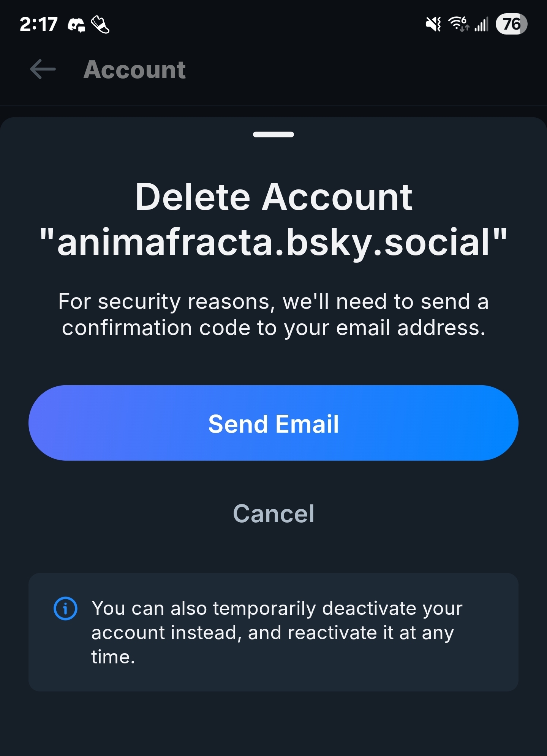Tap the Wi-Fi 6 status icon
This screenshot has height=756, width=547.
459,24
